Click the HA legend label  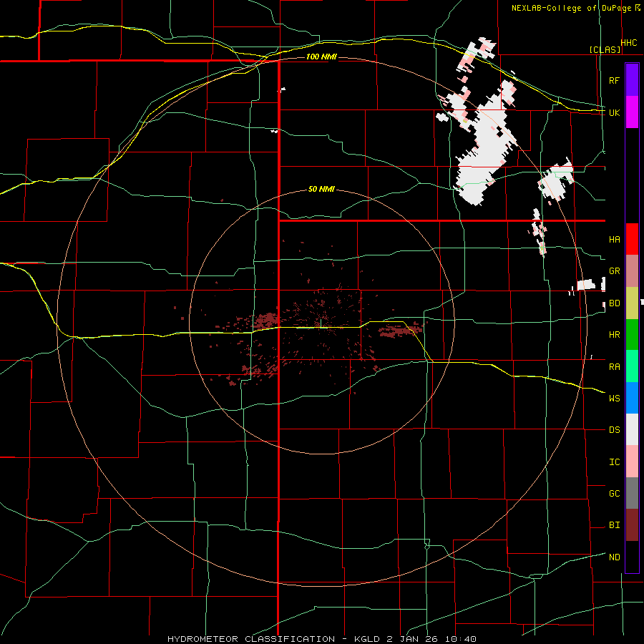[614, 239]
